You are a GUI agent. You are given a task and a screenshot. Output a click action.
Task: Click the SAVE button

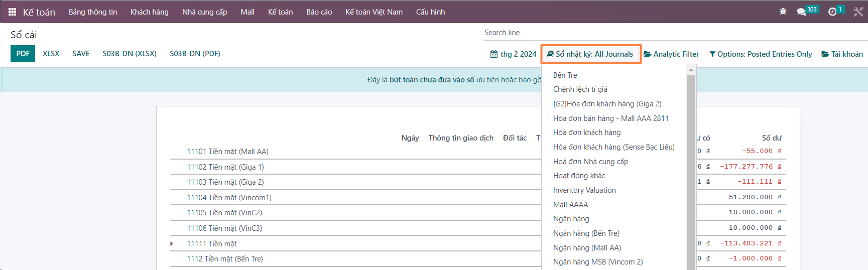tap(81, 54)
